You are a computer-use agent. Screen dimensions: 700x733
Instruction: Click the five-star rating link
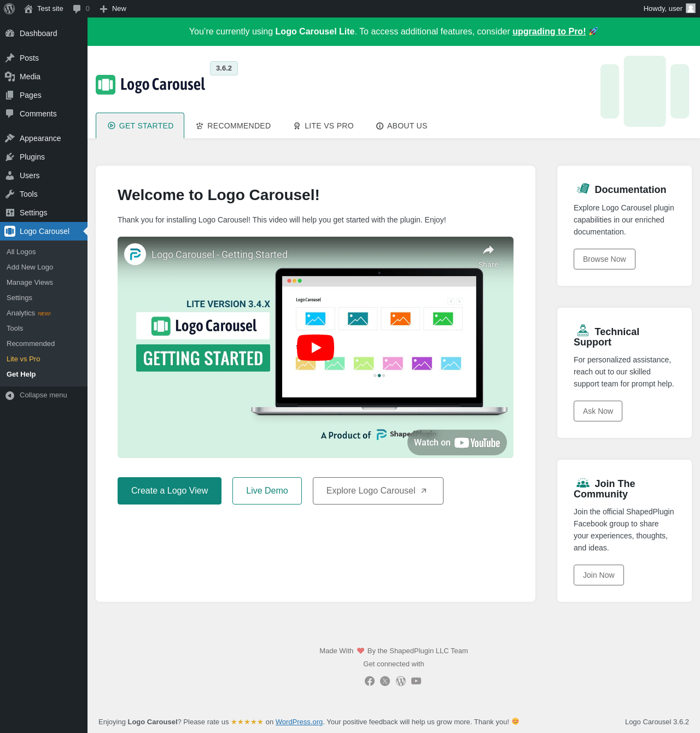click(247, 722)
